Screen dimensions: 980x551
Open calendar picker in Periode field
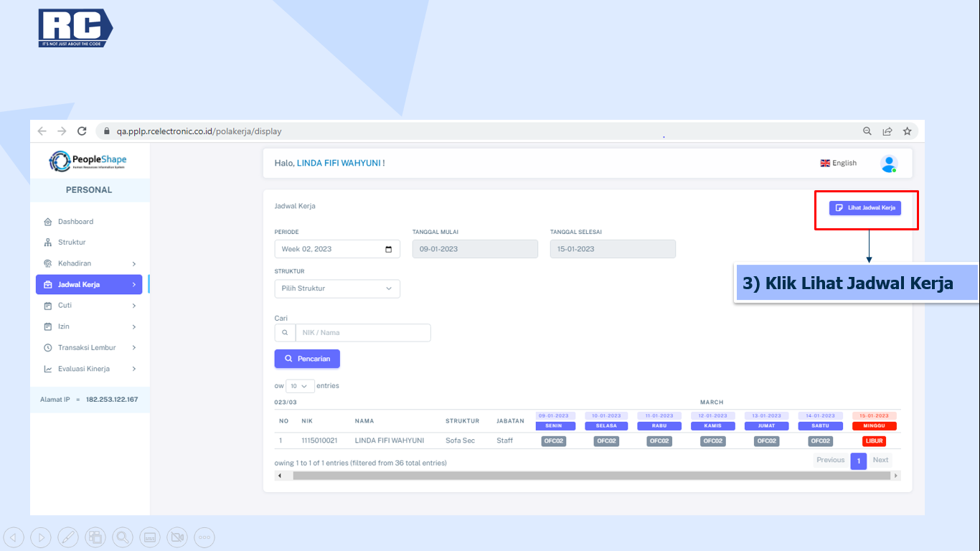pos(388,249)
